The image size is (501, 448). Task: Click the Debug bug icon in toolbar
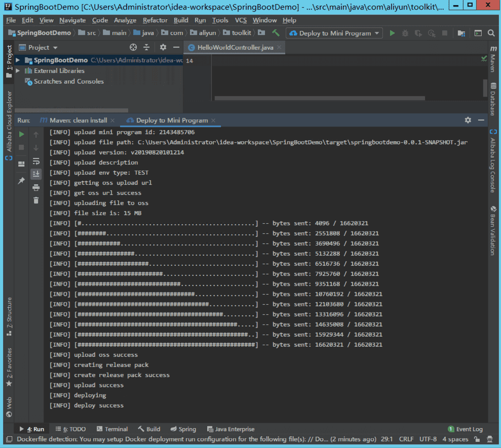click(x=405, y=33)
